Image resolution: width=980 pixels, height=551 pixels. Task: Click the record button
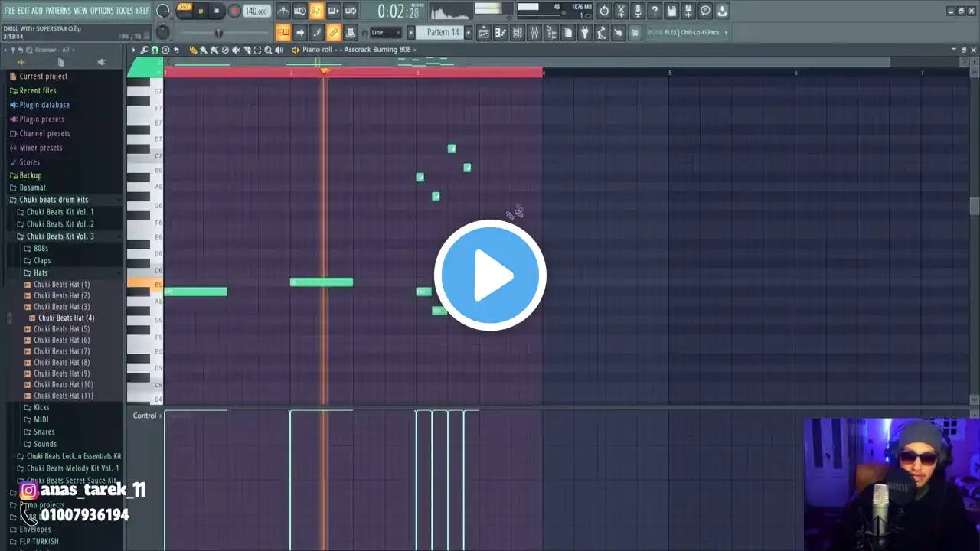click(x=234, y=11)
